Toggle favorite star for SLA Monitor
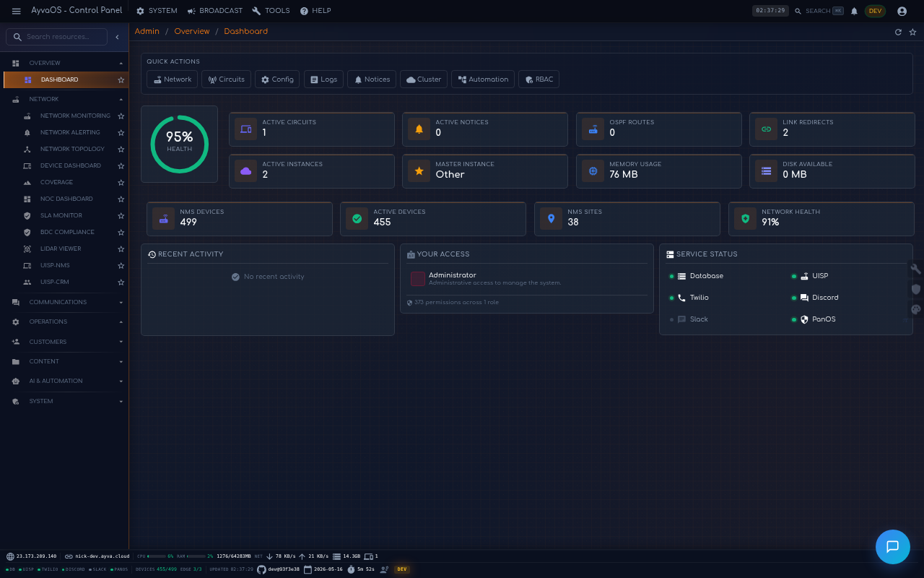The width and height of the screenshot is (924, 578). 121,216
